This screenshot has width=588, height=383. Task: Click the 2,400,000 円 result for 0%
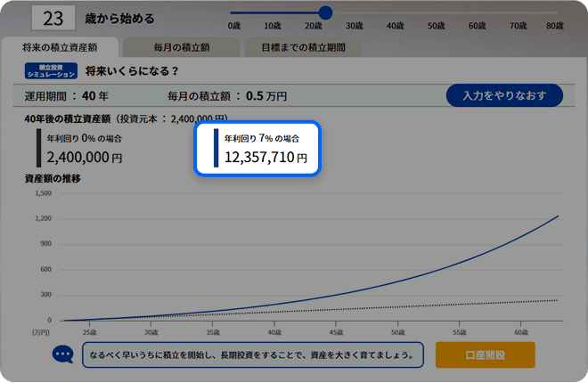tap(85, 158)
